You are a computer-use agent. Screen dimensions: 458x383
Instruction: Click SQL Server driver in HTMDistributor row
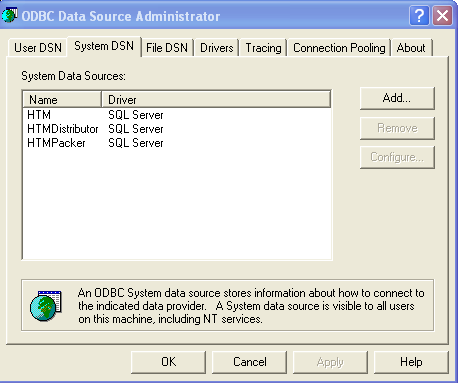136,129
